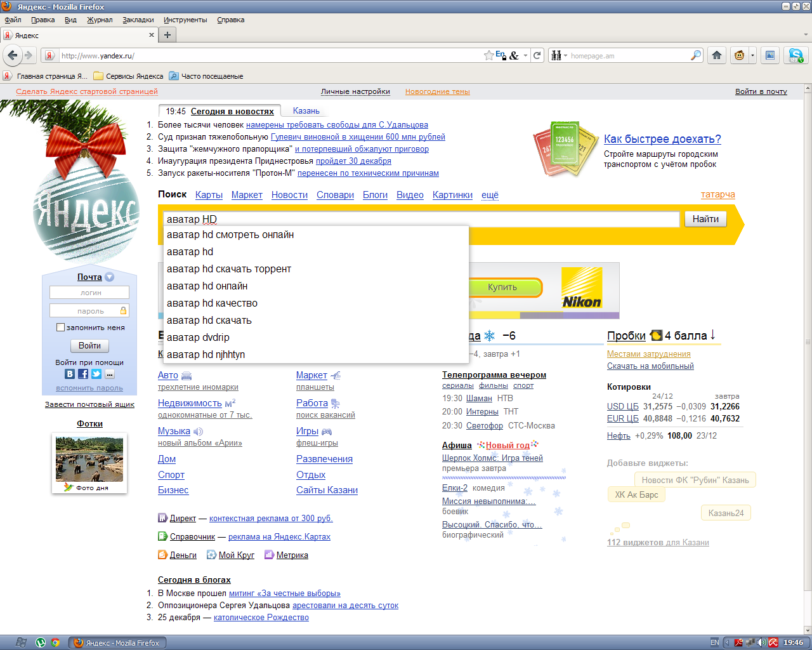The height and width of the screenshot is (650, 812).
Task: Click the Деньги service icon
Action: tap(162, 555)
